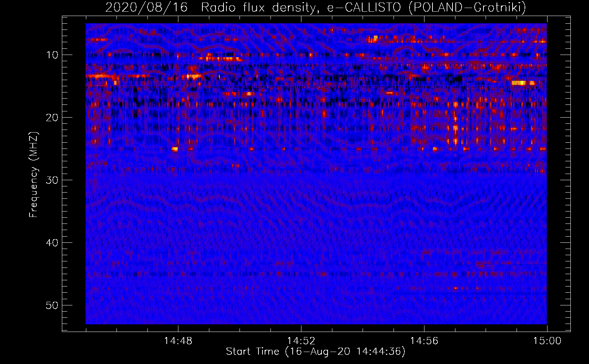The width and height of the screenshot is (589, 364).
Task: Click the time tick label "14:56"
Action: coord(424,341)
